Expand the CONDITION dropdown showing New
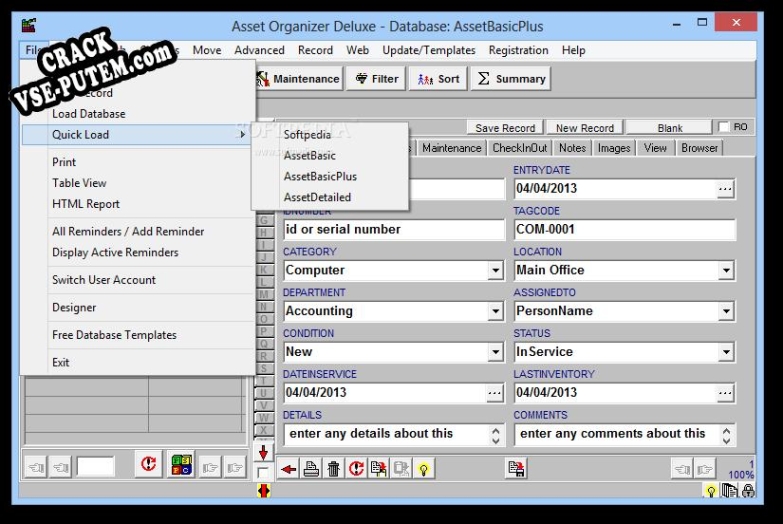The image size is (783, 524). coord(495,352)
